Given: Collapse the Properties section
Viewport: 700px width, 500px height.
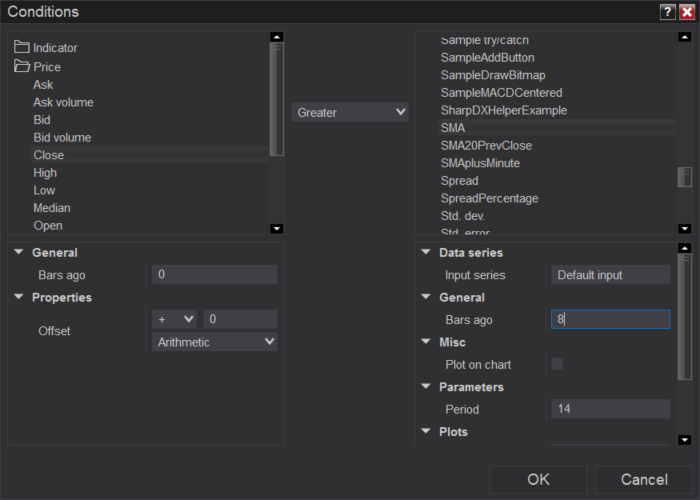Looking at the screenshot, I should [19, 296].
